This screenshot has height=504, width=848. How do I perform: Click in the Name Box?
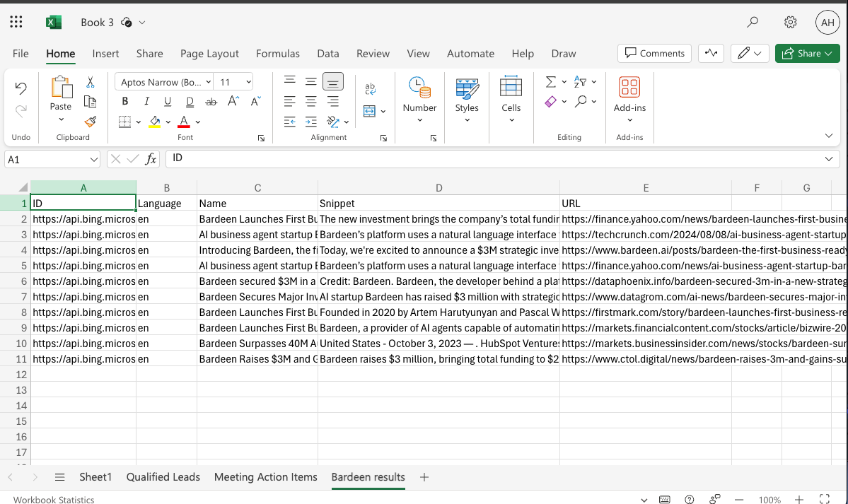click(x=52, y=160)
